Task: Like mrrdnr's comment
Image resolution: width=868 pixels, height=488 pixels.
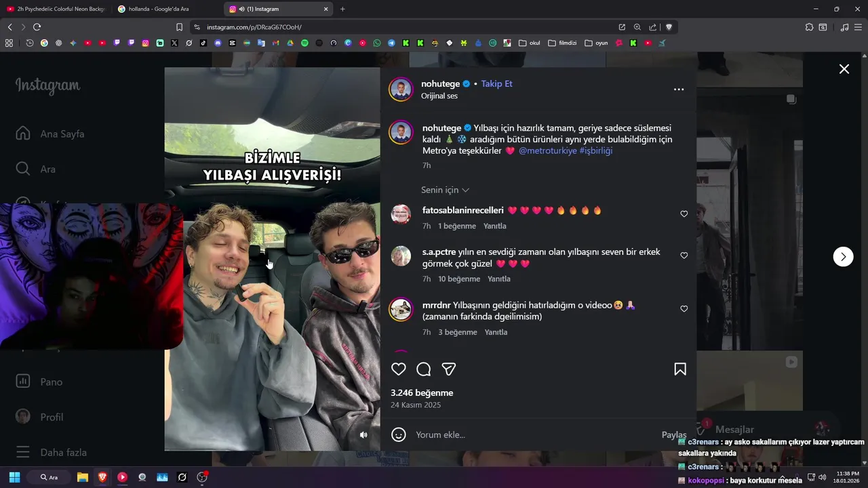Action: 684,309
